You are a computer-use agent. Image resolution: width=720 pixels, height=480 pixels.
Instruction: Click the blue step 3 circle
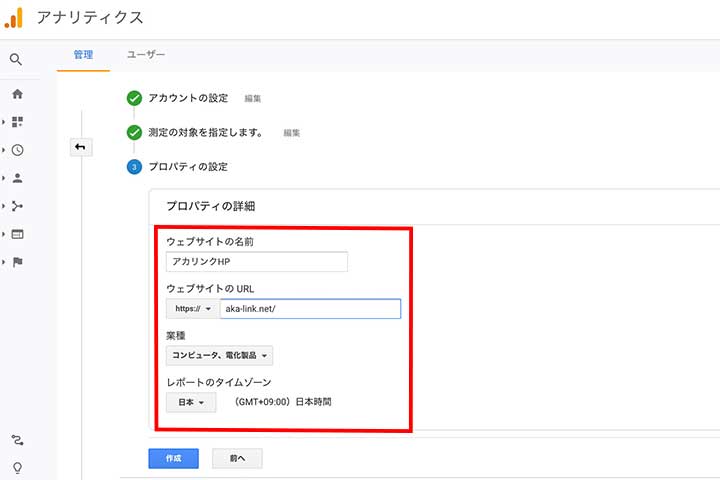134,167
